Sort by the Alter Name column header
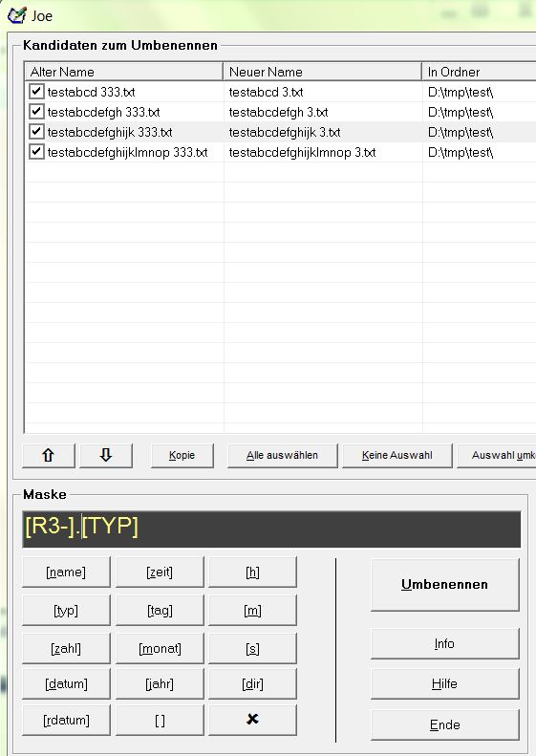This screenshot has height=756, width=536. pyautogui.click(x=123, y=72)
